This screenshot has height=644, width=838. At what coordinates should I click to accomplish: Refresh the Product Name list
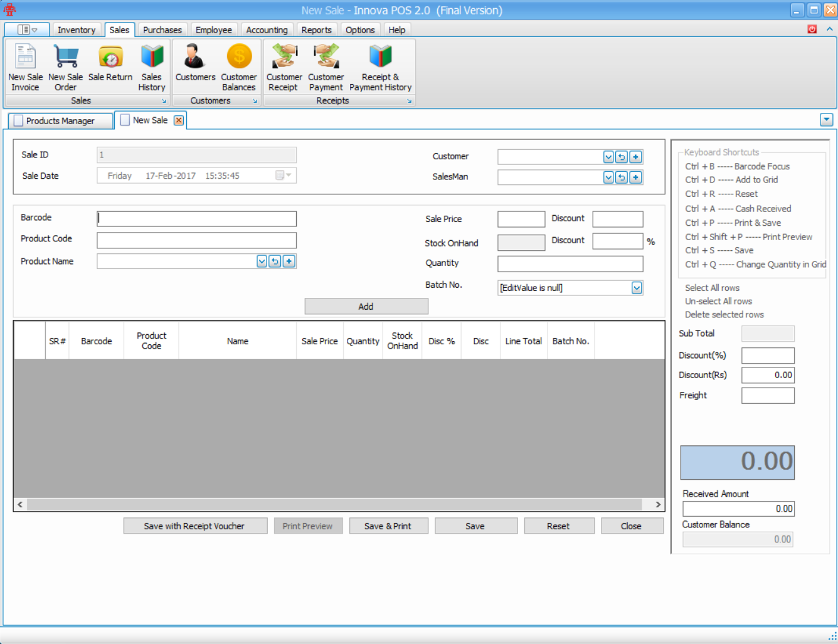click(x=275, y=261)
